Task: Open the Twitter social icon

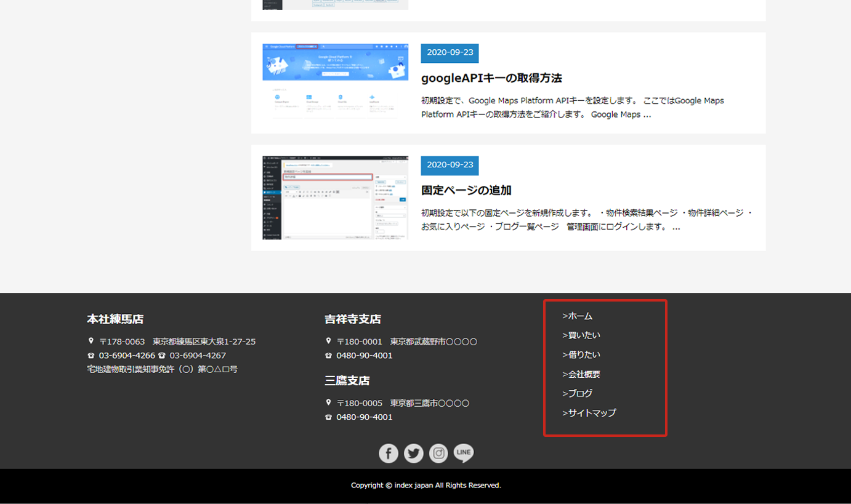Action: [x=414, y=454]
